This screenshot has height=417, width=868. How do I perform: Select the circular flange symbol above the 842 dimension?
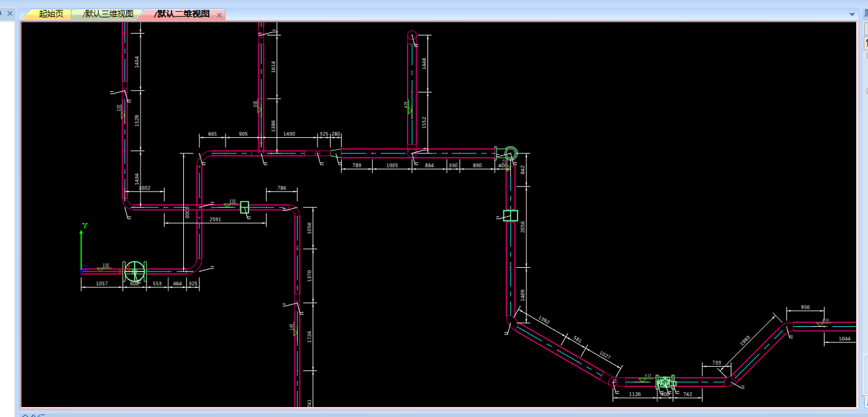click(511, 153)
